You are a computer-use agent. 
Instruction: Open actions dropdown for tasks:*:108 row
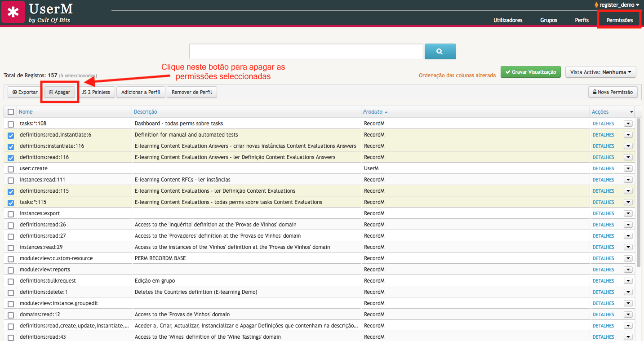pos(628,124)
